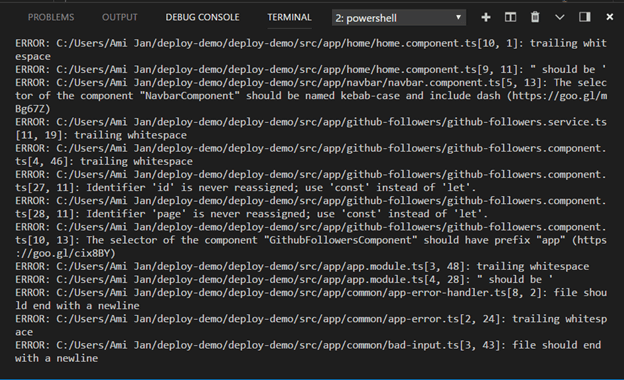The height and width of the screenshot is (380, 624).
Task: Collapse panel using the chevron-down icon
Action: pyautogui.click(x=560, y=18)
